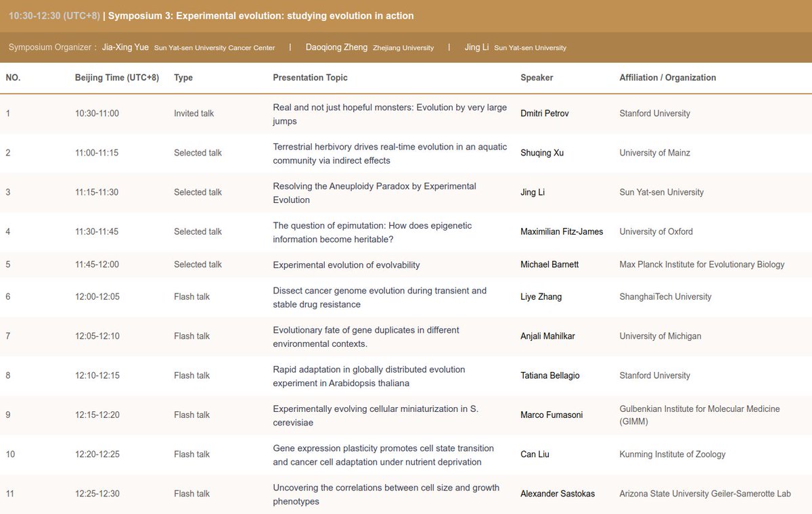Click speaker Can Liu
This screenshot has width=812, height=514.
coord(535,454)
